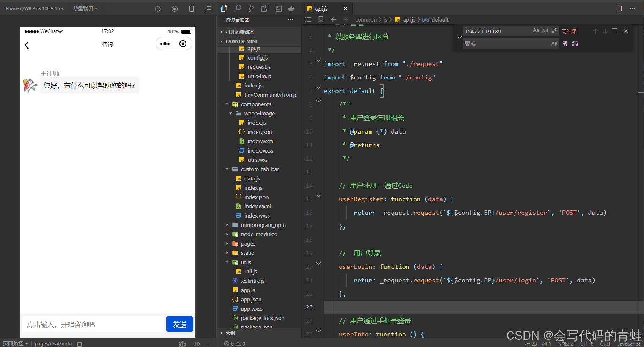The width and height of the screenshot is (644, 347).
Task: Go to next match arrow in find widget
Action: (605, 31)
